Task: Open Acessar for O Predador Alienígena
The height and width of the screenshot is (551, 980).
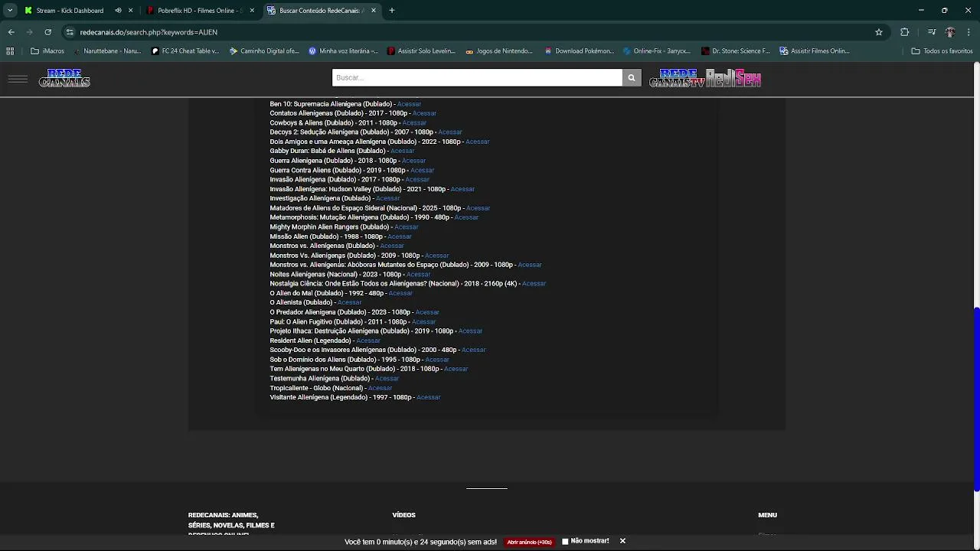Action: (x=427, y=312)
